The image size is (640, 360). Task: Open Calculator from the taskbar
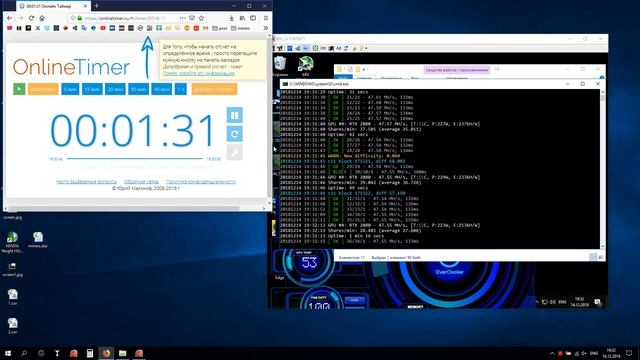90,353
